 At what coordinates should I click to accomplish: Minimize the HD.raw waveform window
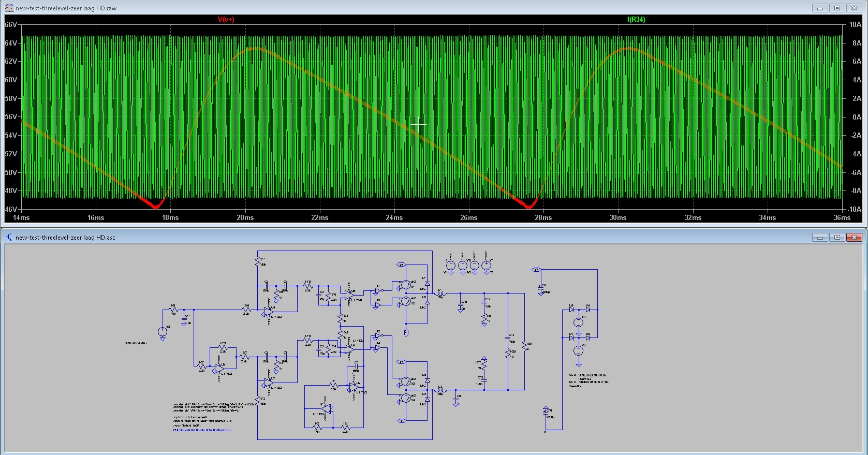click(820, 8)
